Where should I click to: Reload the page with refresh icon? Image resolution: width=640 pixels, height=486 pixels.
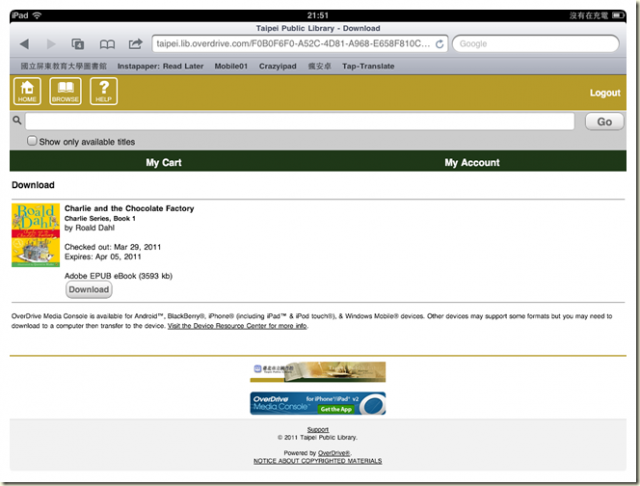click(x=440, y=44)
